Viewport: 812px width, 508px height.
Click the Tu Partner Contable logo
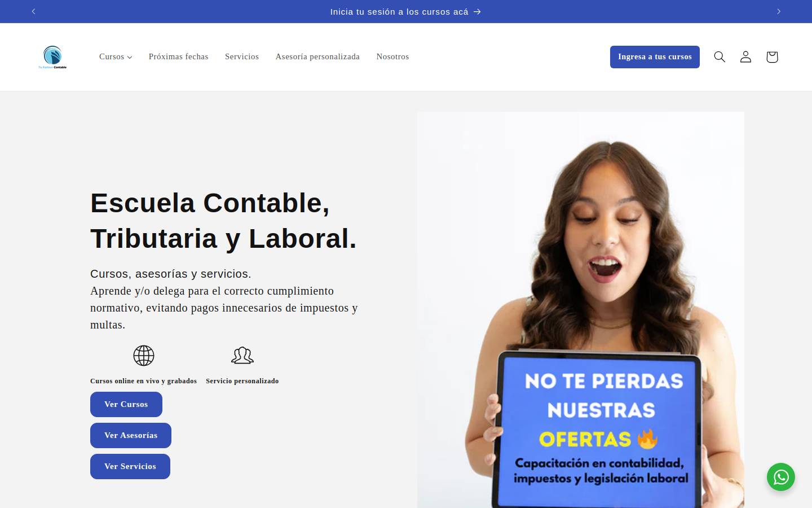pyautogui.click(x=52, y=57)
